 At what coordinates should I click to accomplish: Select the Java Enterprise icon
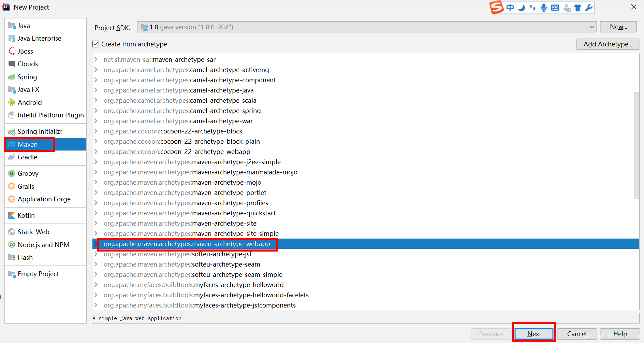click(x=12, y=39)
